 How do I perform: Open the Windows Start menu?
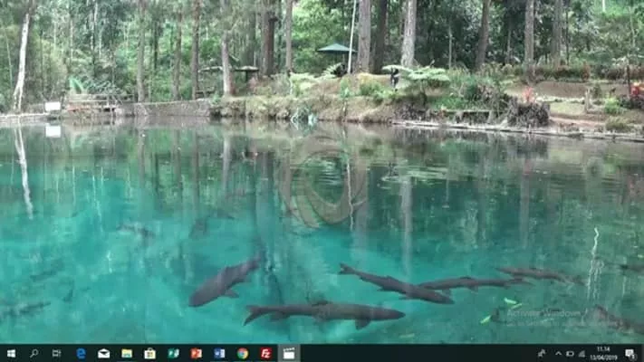pyautogui.click(x=11, y=353)
